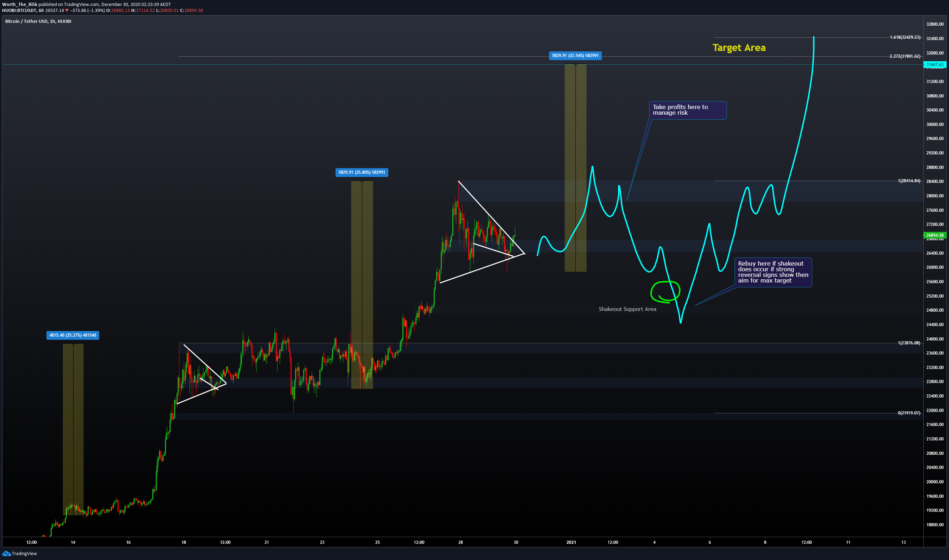Click the 5829.91 (22.54%) measurement label
This screenshot has width=949, height=560.
click(575, 56)
